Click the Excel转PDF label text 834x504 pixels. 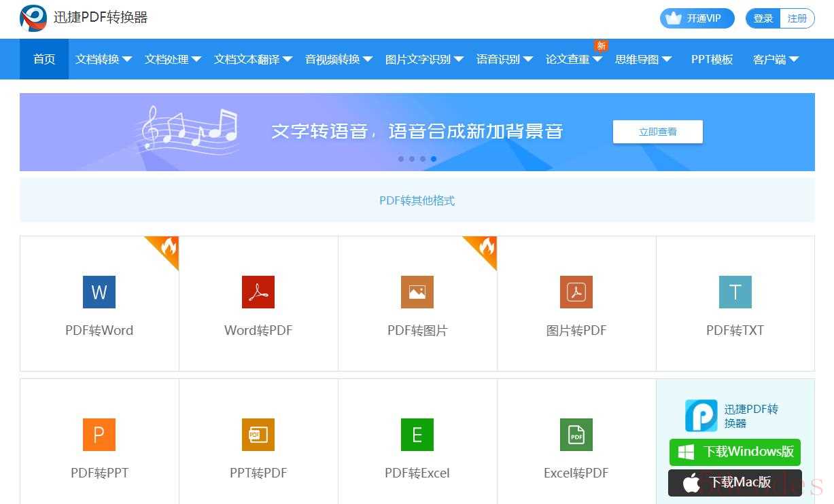click(576, 473)
